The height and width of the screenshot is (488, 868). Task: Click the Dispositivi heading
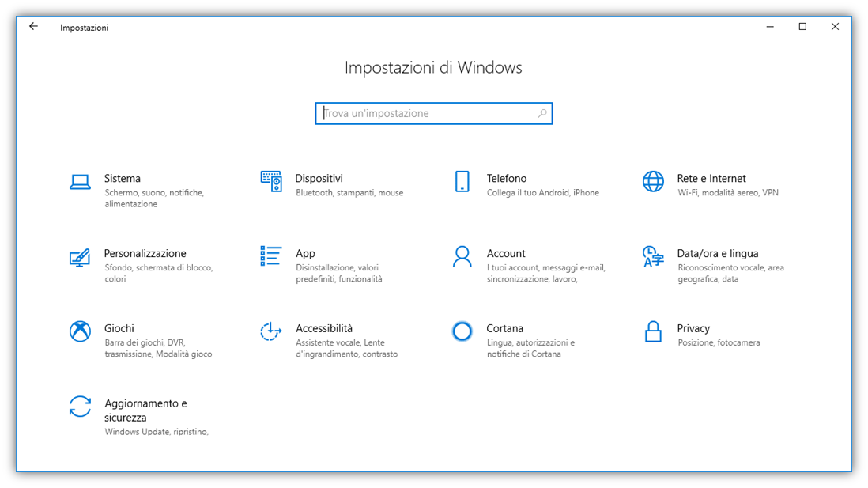click(x=319, y=179)
